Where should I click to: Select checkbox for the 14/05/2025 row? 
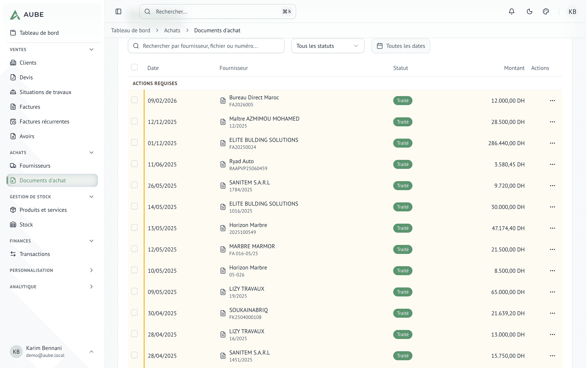pyautogui.click(x=134, y=206)
